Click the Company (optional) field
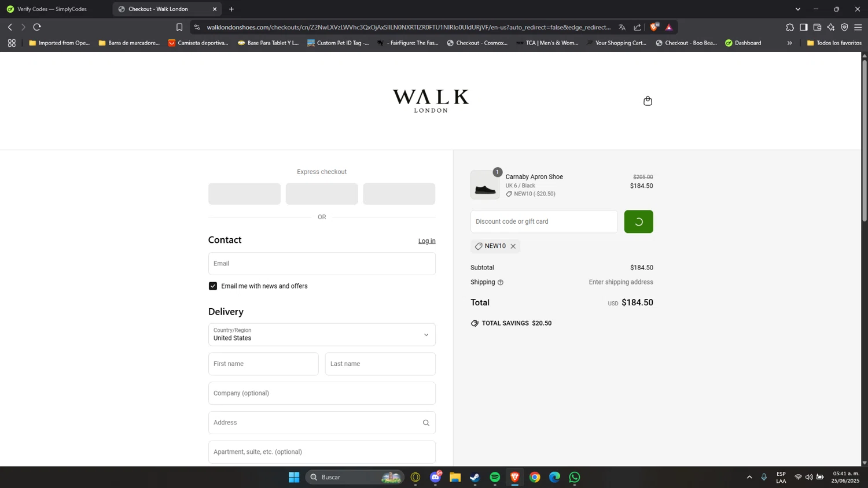868x488 pixels. [322, 393]
